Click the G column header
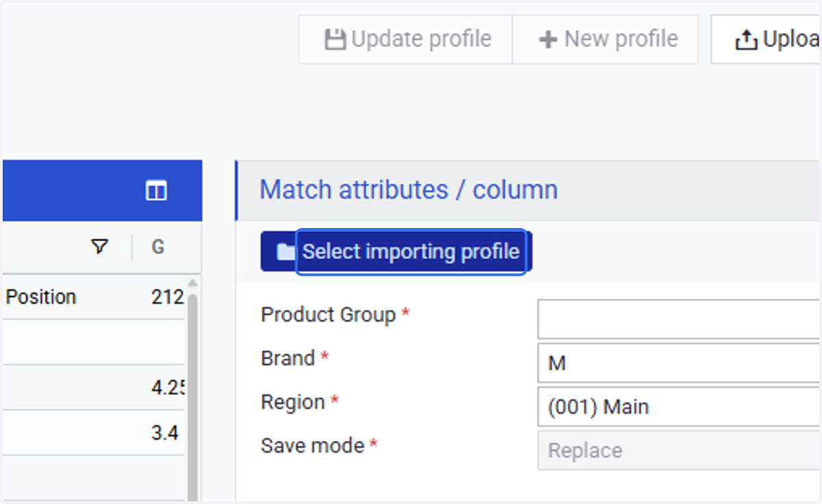 pos(158,247)
